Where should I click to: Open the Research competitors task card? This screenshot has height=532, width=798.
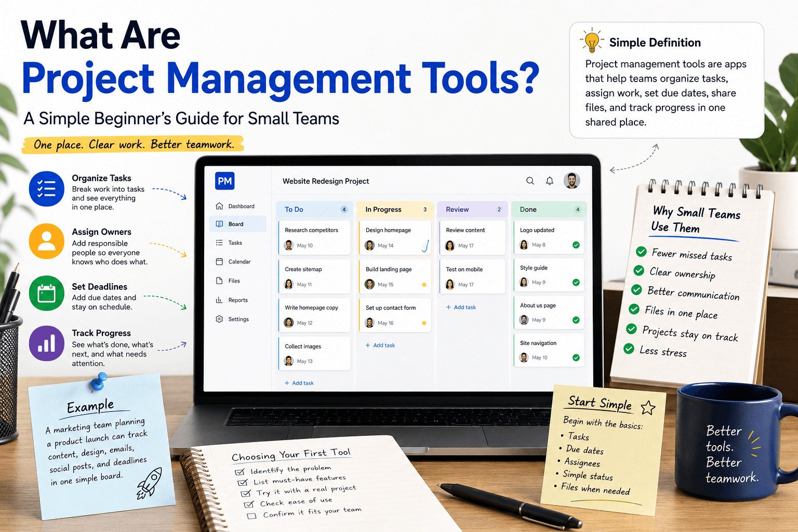[x=314, y=237]
